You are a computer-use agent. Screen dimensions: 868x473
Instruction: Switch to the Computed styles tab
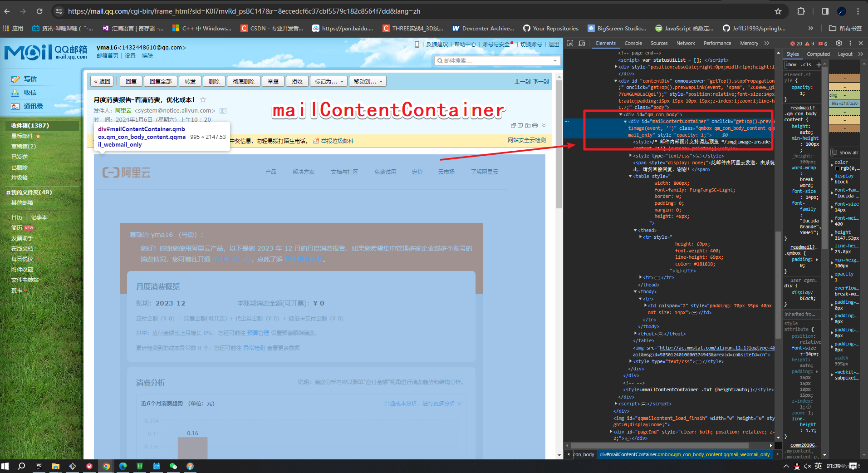[818, 54]
